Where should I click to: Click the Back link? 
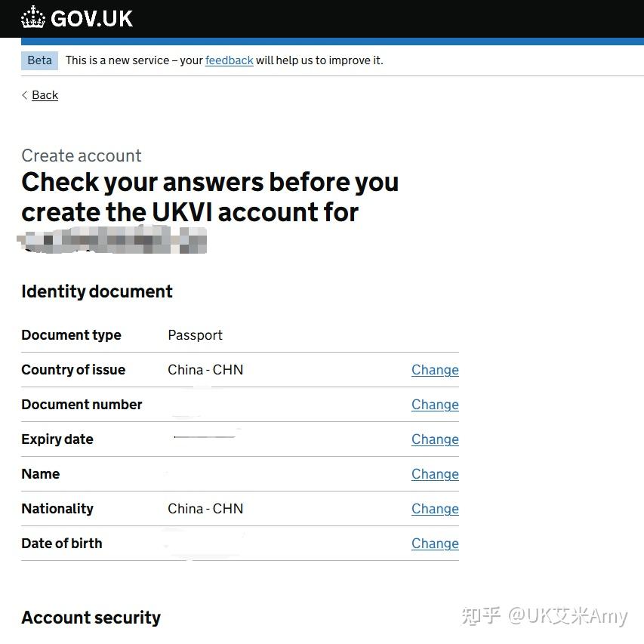(x=45, y=95)
